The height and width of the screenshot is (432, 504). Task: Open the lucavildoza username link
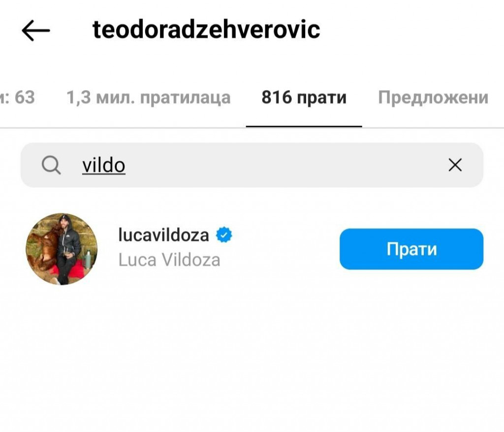(x=163, y=235)
